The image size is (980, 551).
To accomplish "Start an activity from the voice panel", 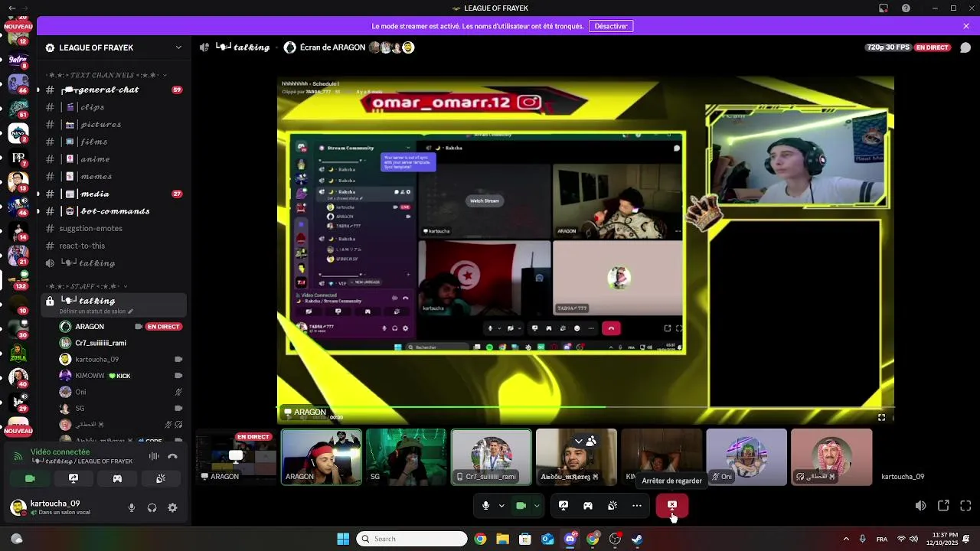I will [x=117, y=478].
